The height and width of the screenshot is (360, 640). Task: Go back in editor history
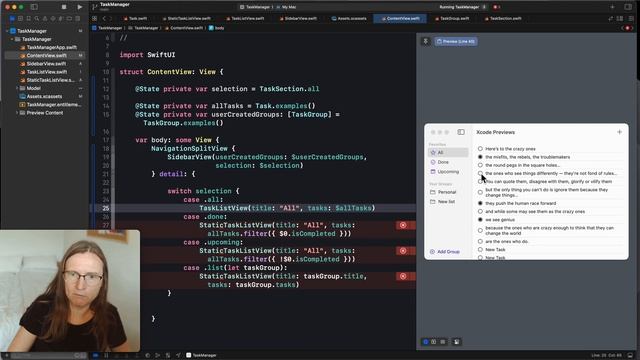(x=104, y=18)
